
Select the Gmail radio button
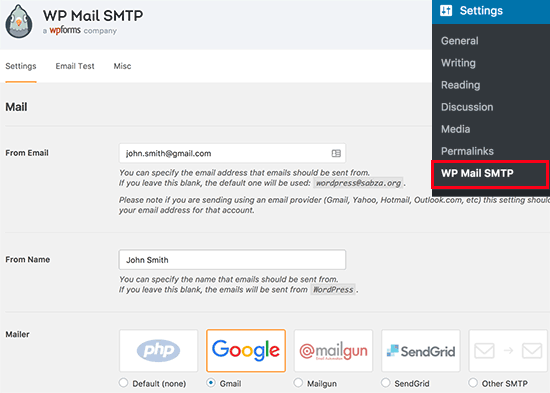tap(211, 382)
